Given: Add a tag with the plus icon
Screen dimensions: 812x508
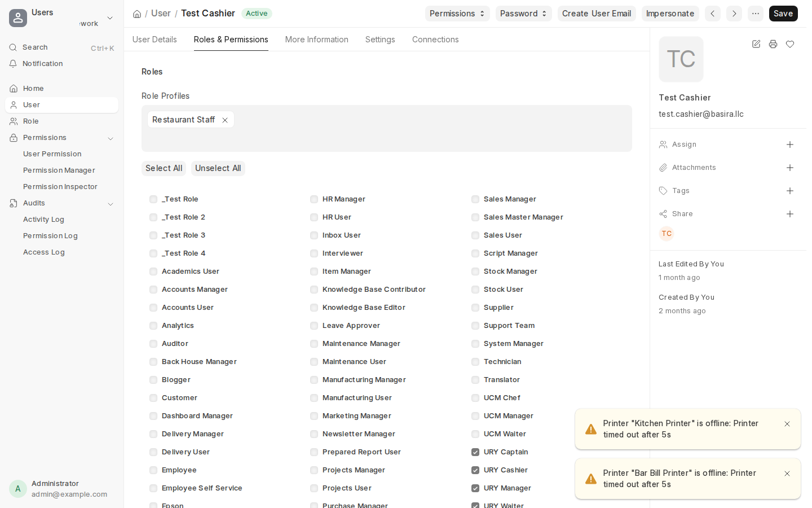Looking at the screenshot, I should (790, 191).
